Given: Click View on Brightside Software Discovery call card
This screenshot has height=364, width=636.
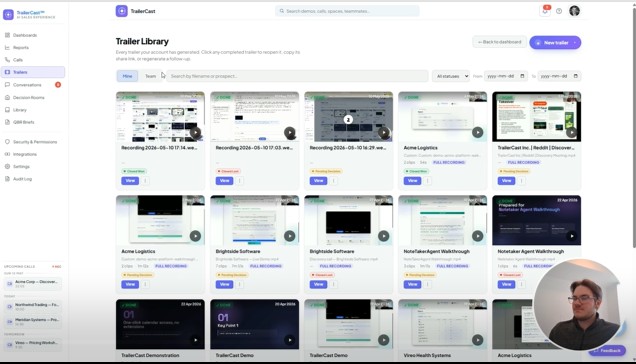Looking at the screenshot, I should click(318, 284).
